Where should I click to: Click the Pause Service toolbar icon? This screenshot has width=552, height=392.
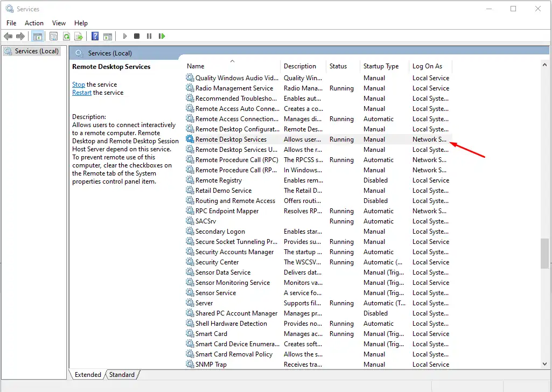(149, 36)
